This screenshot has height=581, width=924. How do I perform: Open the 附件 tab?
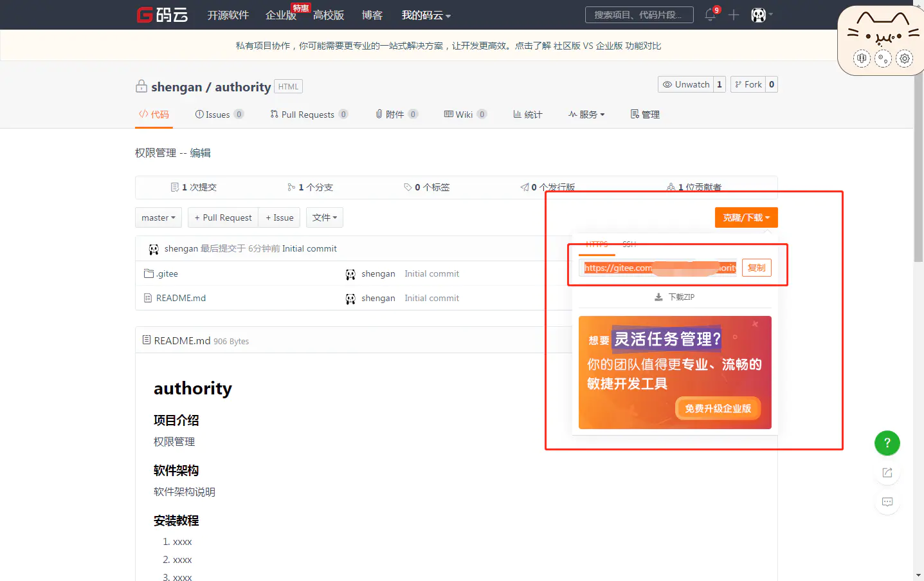point(397,114)
